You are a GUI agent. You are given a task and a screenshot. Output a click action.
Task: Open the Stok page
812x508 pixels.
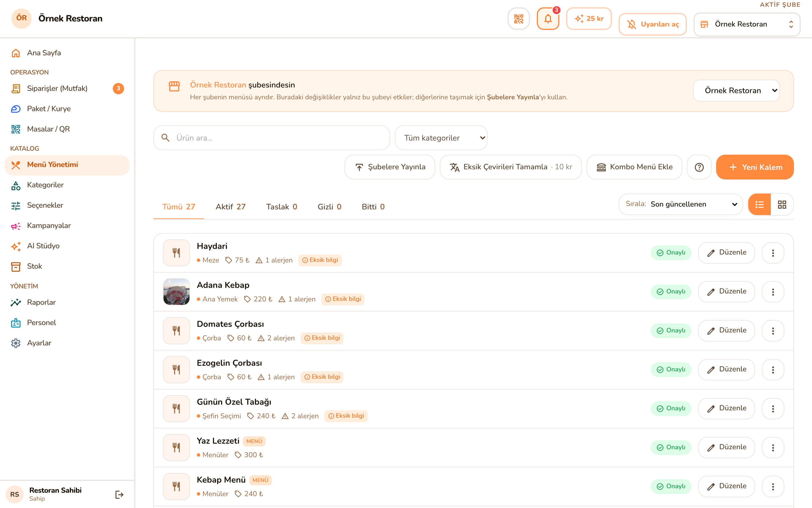coord(67,266)
